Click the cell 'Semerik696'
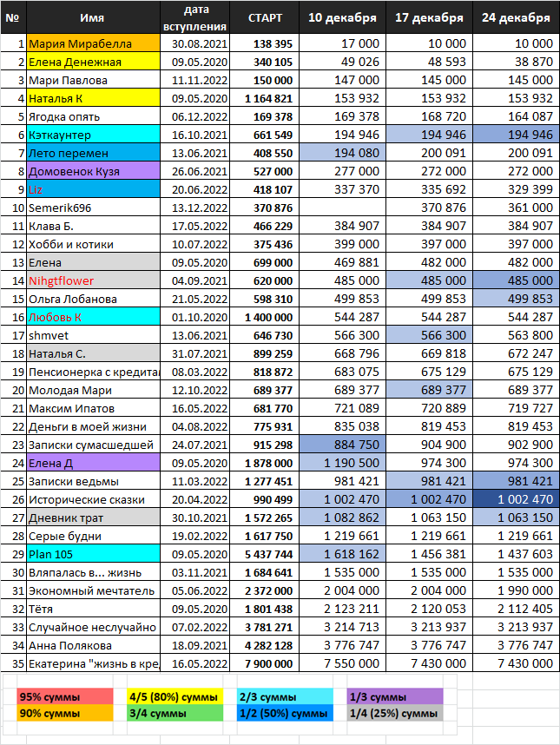Viewport: 560px width, 745px height. coord(93,208)
